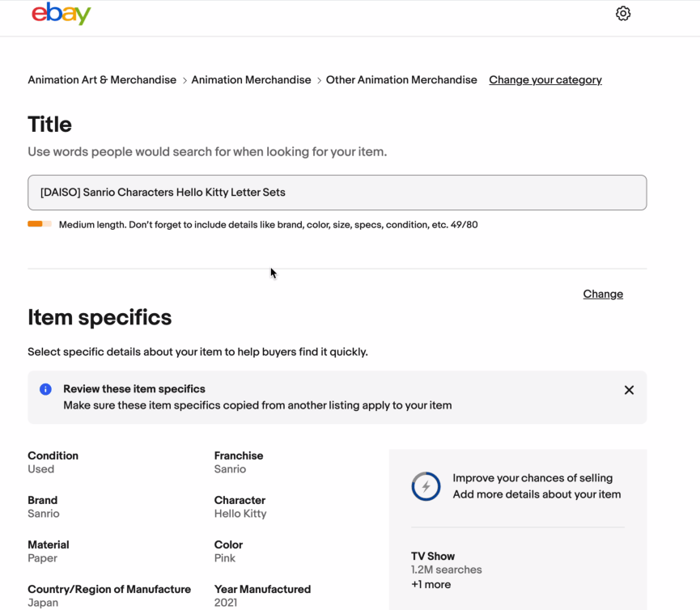Click the Condition value Used
Image resolution: width=700 pixels, height=610 pixels.
pyautogui.click(x=41, y=469)
